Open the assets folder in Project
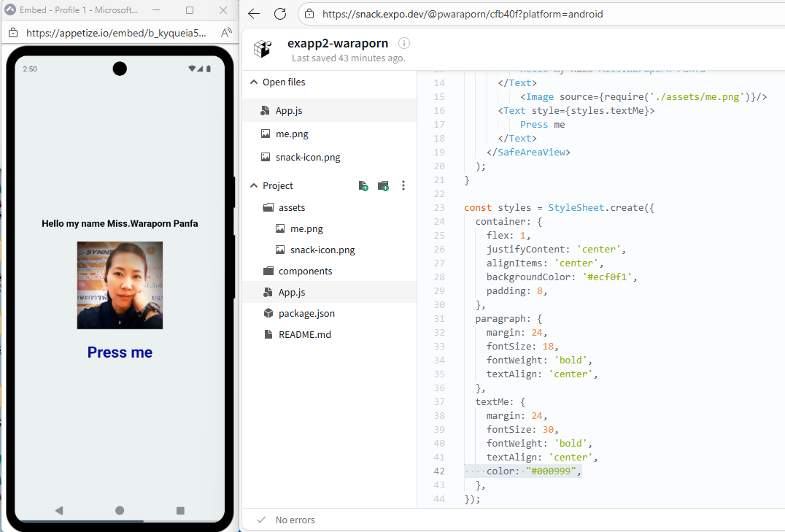Screen dimensions: 785x532 coord(291,208)
